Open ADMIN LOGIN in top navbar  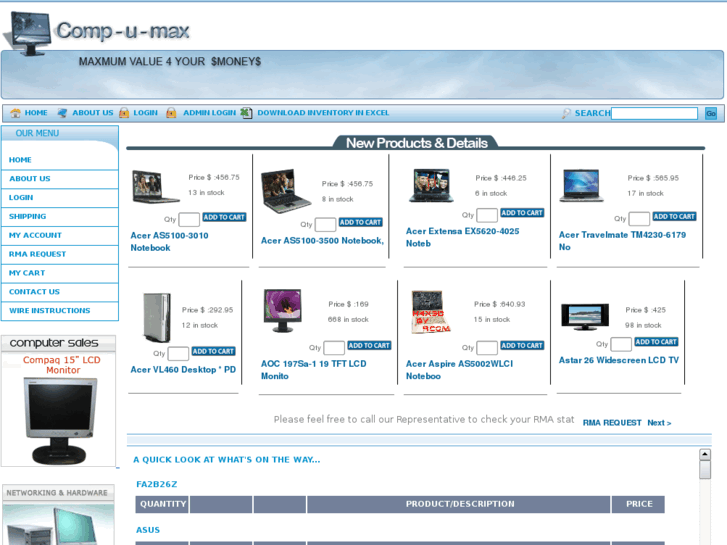[210, 113]
